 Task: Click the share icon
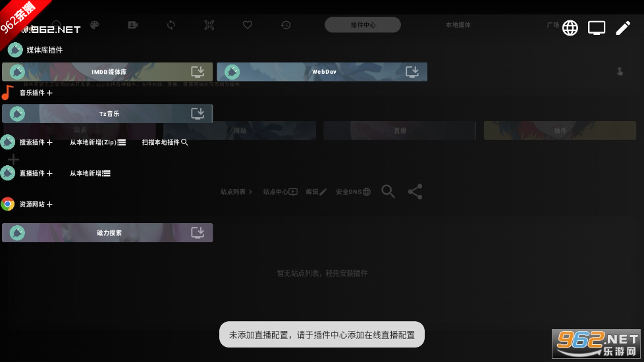pos(415,192)
